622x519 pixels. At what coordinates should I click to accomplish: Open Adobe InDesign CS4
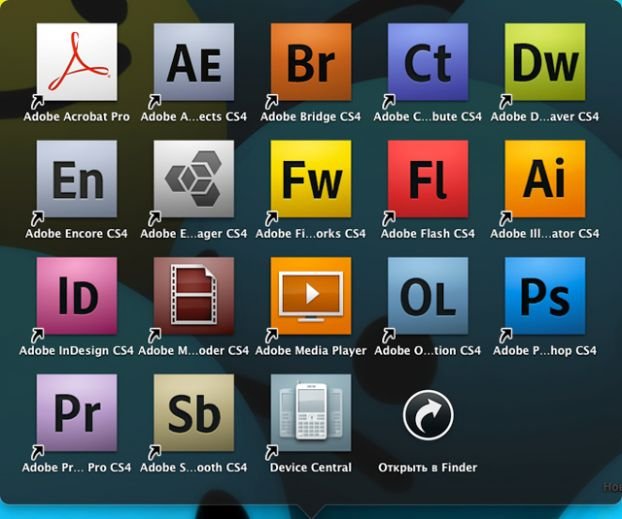click(x=77, y=296)
